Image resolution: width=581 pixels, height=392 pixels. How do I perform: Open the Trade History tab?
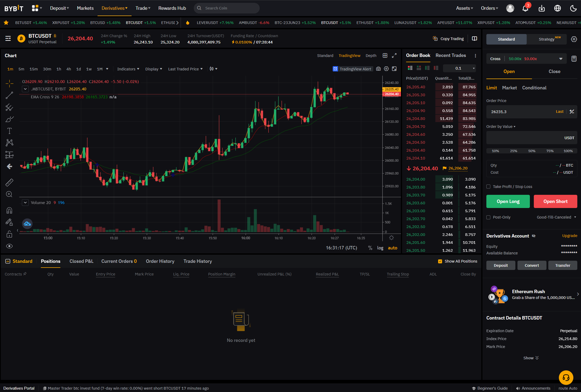[x=198, y=261]
